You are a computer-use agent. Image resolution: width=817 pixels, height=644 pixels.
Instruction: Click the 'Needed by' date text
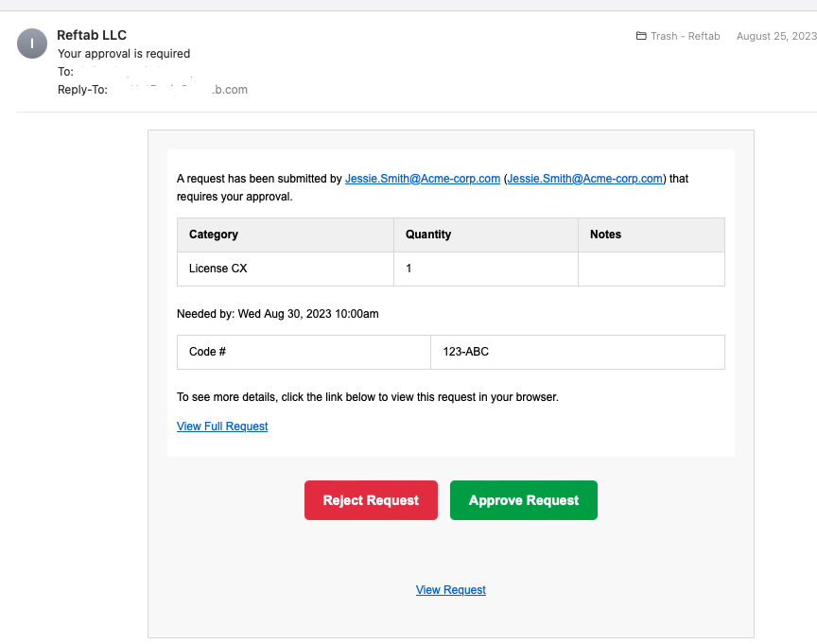(x=277, y=314)
